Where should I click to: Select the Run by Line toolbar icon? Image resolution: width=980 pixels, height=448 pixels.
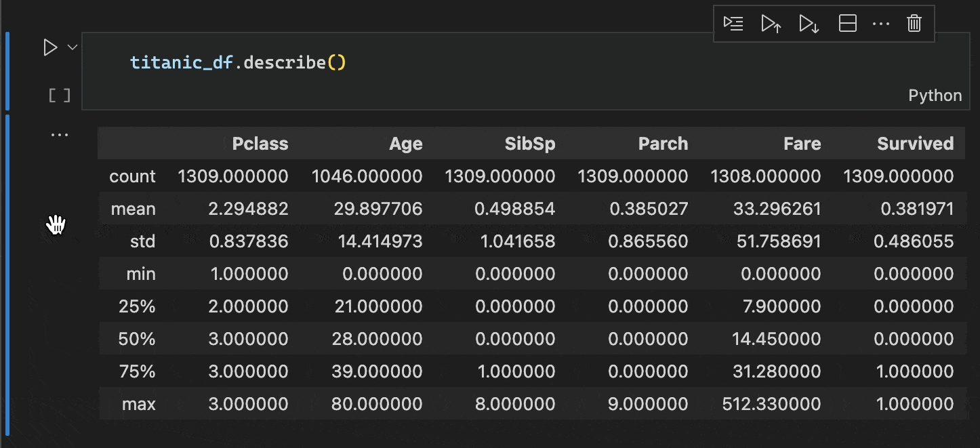733,23
